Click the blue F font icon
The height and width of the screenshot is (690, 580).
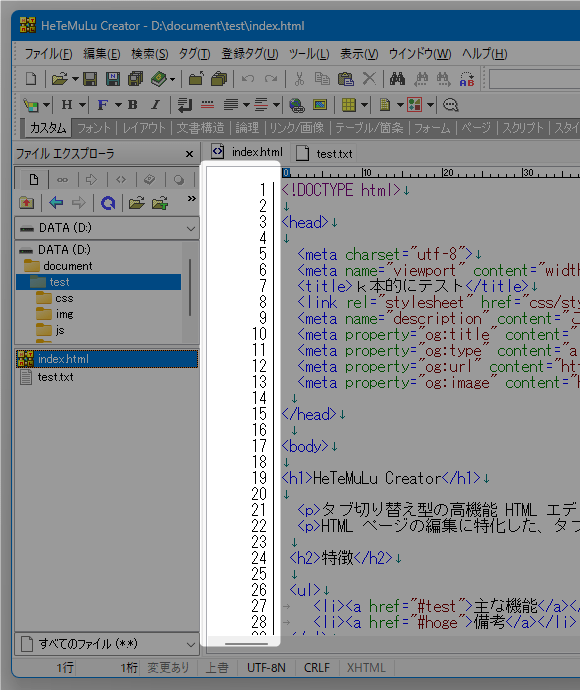[103, 105]
